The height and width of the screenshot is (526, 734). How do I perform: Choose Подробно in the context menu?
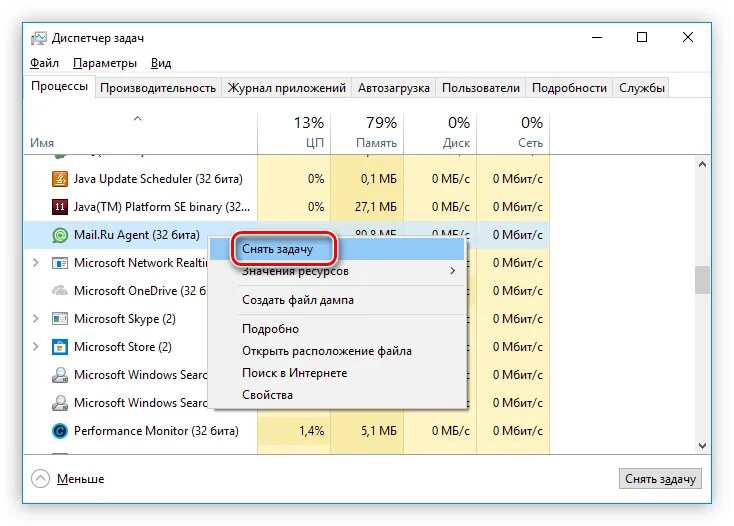337,329
